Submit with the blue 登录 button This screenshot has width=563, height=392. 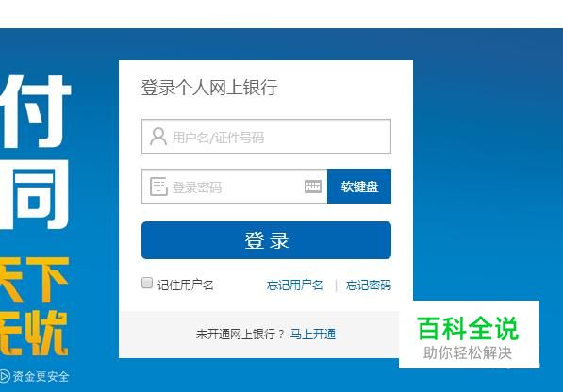click(x=267, y=240)
